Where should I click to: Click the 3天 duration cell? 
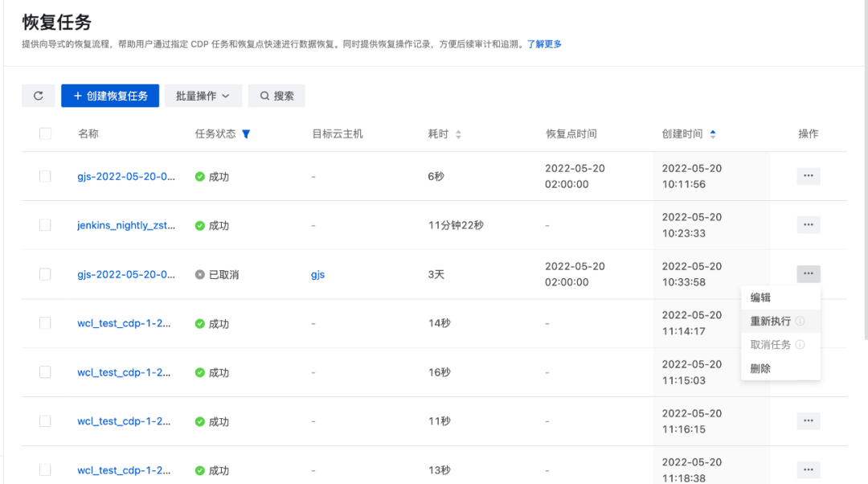click(x=436, y=275)
